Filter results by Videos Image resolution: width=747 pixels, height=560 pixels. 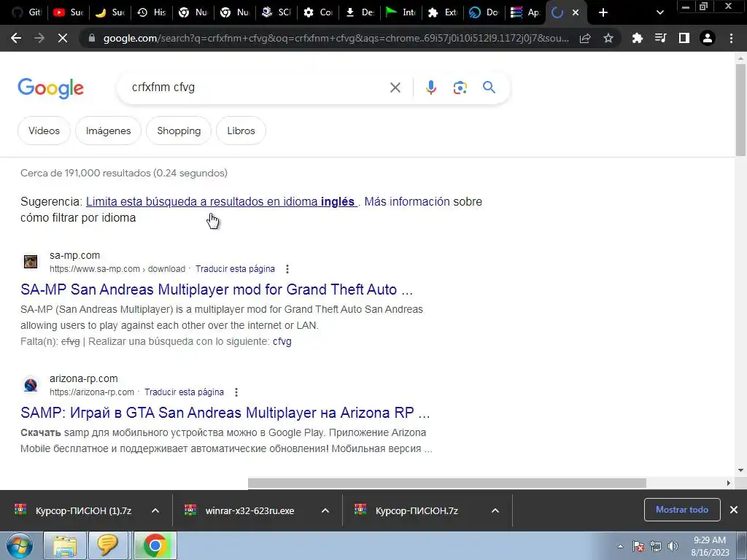pyautogui.click(x=44, y=131)
